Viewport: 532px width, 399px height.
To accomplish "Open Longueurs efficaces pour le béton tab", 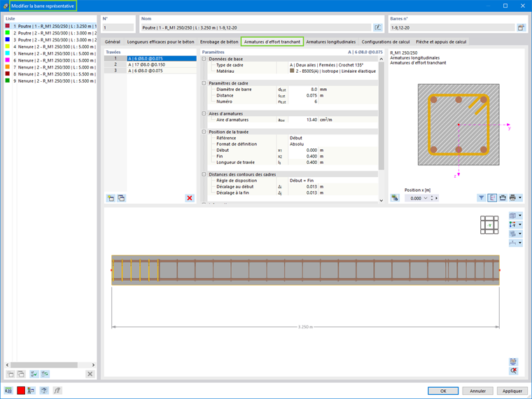I will [x=160, y=42].
